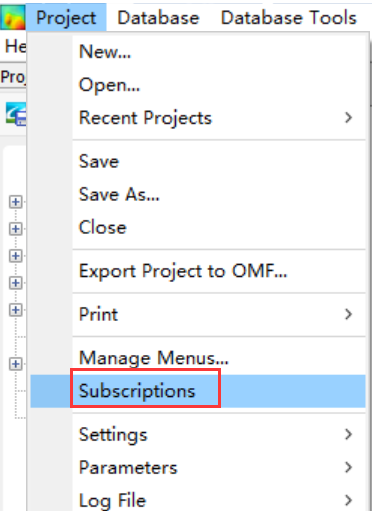Open the Print submenu arrow
Viewport: 372px width, 511px height.
click(348, 314)
